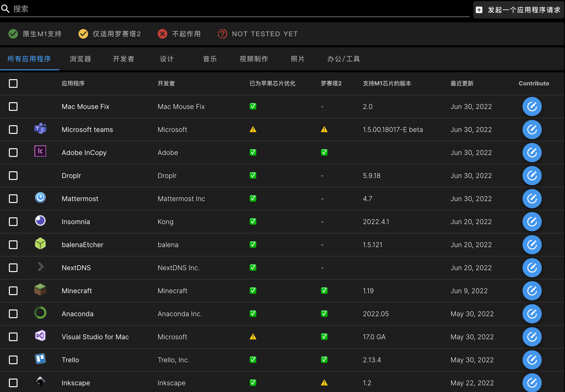The height and width of the screenshot is (392, 565).
Task: Switch to the 所有应用程序 tab
Action: click(29, 59)
